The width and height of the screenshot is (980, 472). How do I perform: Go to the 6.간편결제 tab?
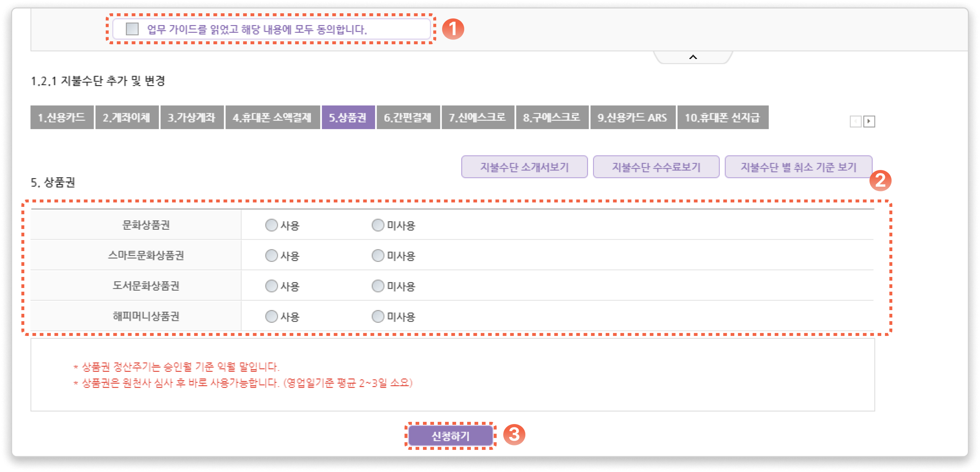pyautogui.click(x=408, y=117)
